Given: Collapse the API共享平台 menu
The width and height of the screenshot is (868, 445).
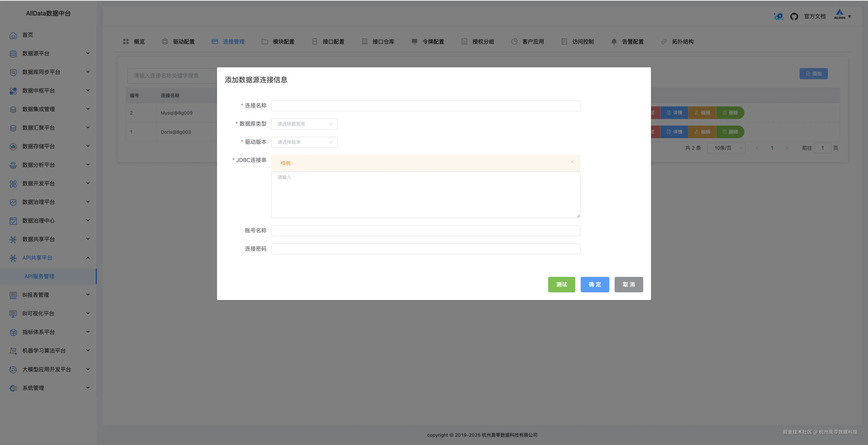Looking at the screenshot, I should click(88, 258).
